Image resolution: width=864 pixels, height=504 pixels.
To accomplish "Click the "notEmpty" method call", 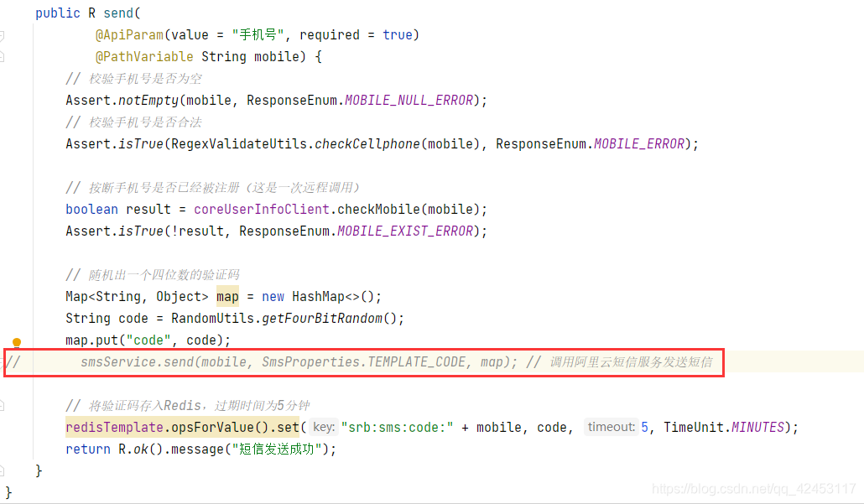I will (148, 101).
